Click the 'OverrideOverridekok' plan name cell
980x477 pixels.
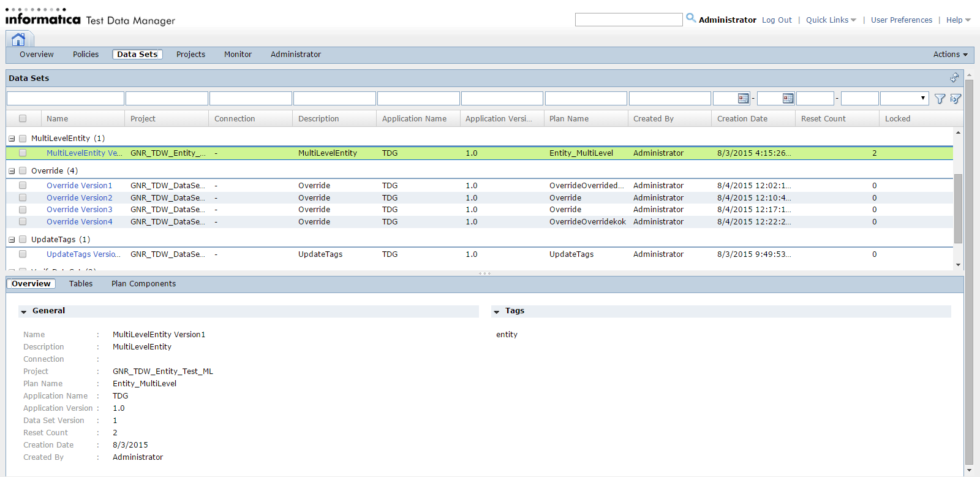pos(587,222)
